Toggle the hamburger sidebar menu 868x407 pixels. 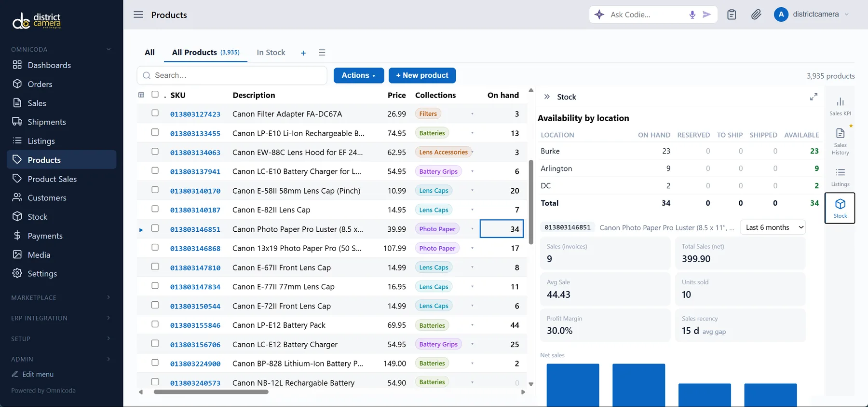click(x=138, y=14)
